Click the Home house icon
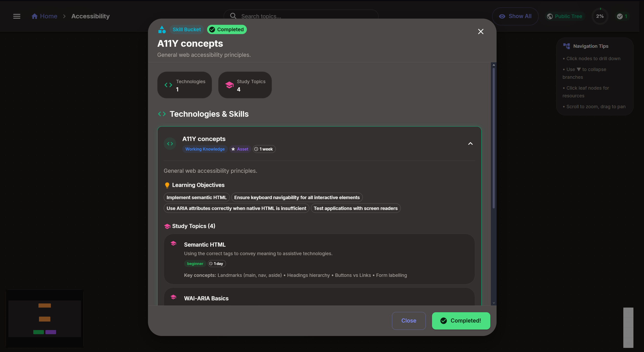The image size is (644, 352). pyautogui.click(x=35, y=16)
